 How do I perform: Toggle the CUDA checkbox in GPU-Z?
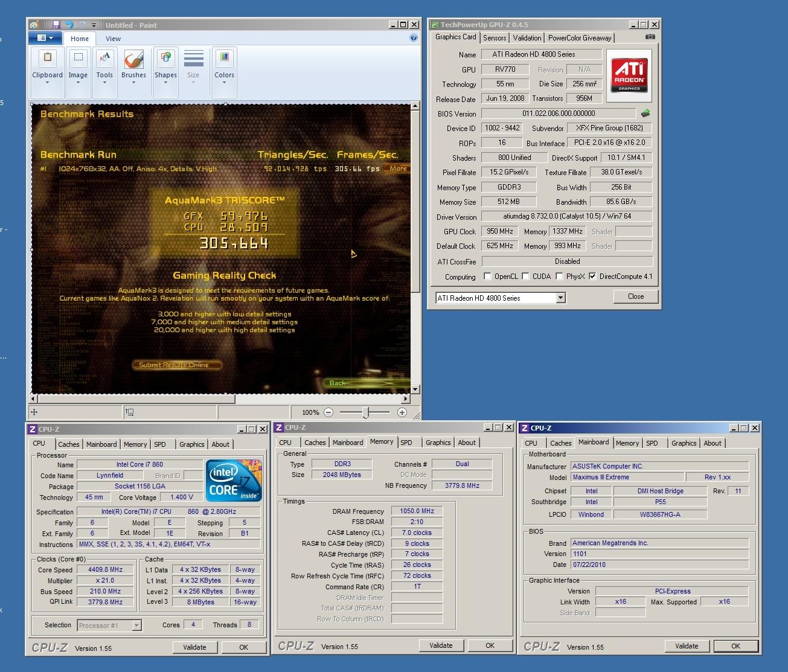coord(525,277)
